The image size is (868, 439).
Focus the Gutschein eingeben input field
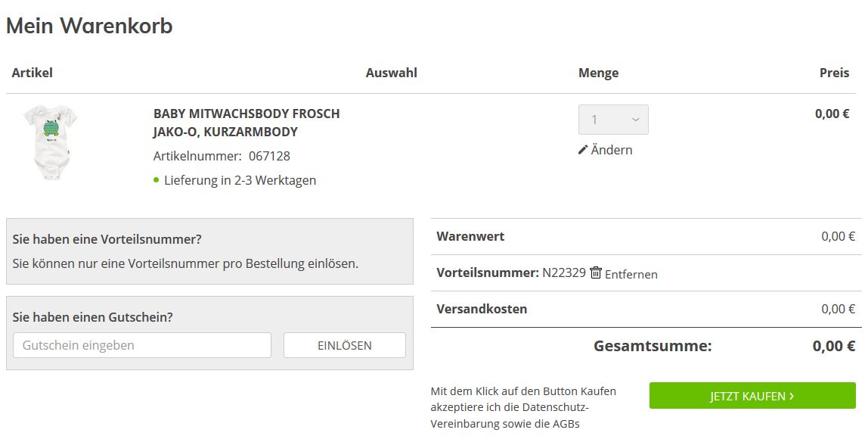coord(142,345)
